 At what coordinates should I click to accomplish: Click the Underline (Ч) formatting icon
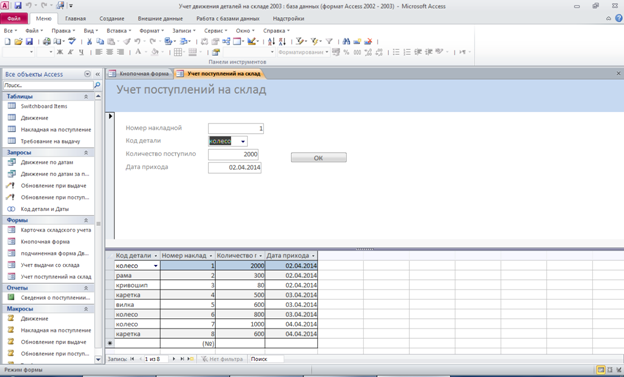pyautogui.click(x=81, y=52)
